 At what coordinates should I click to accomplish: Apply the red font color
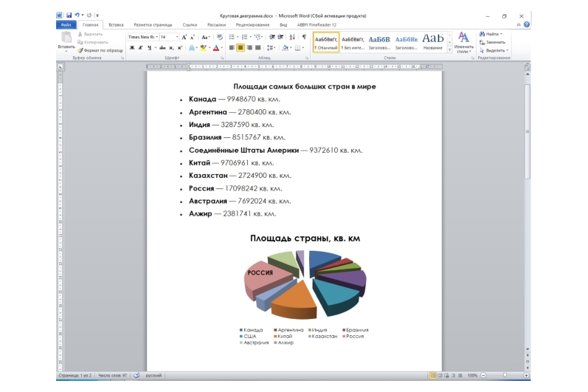(216, 48)
